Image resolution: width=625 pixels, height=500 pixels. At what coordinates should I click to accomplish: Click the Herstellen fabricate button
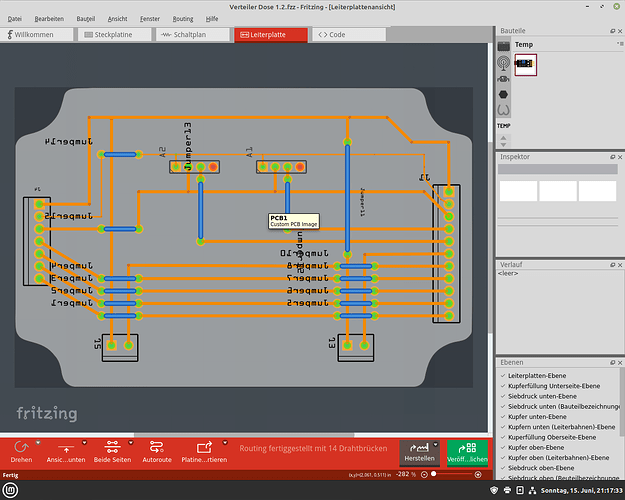tap(419, 453)
